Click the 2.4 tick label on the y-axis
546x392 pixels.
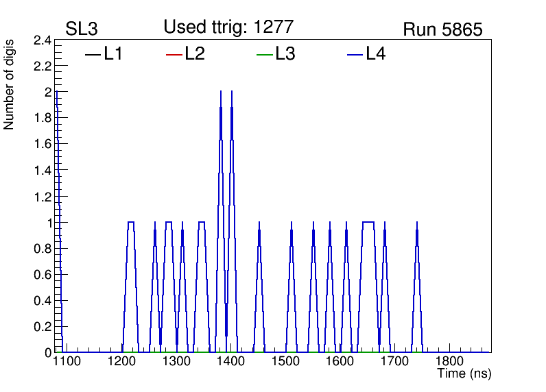[x=43, y=41]
